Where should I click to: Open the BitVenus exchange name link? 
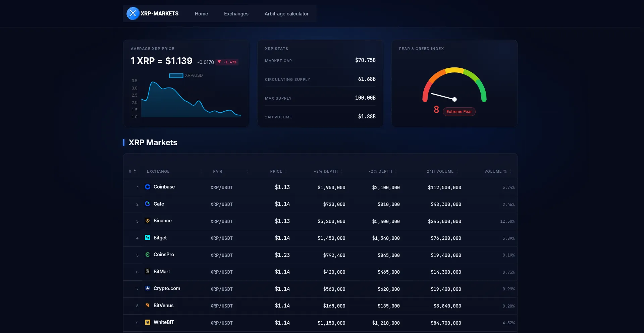pos(163,306)
